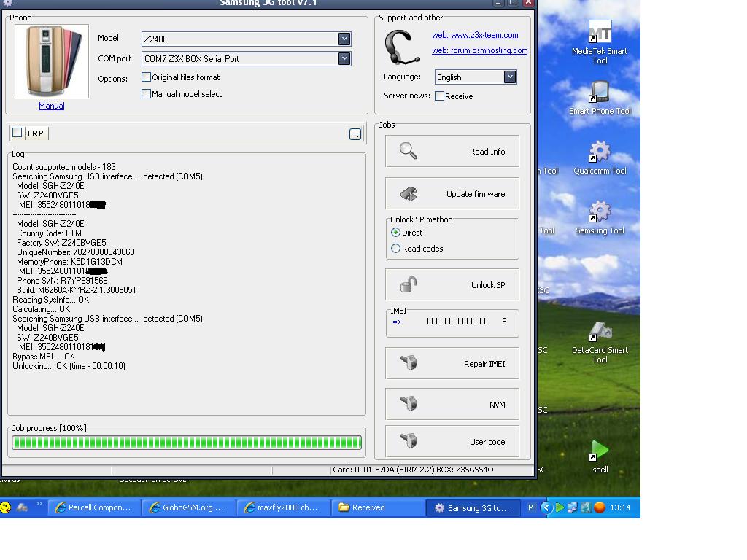Viewport: 747px width, 560px height.
Task: Launch the shell desktop shortcut
Action: (600, 457)
